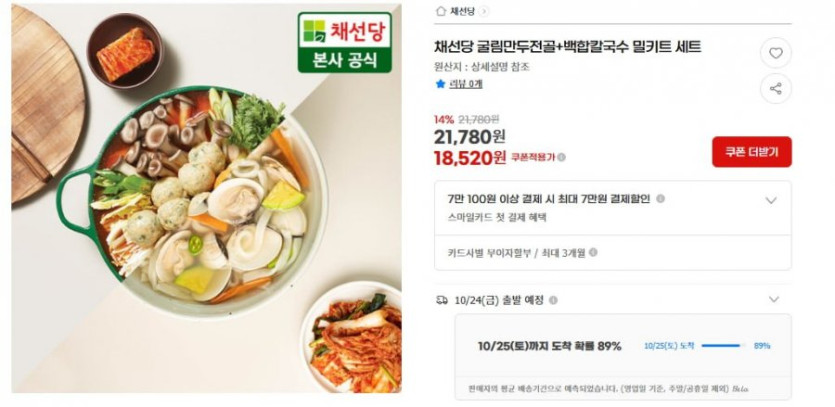Click info icon beside 출발 예정

[x=553, y=300]
